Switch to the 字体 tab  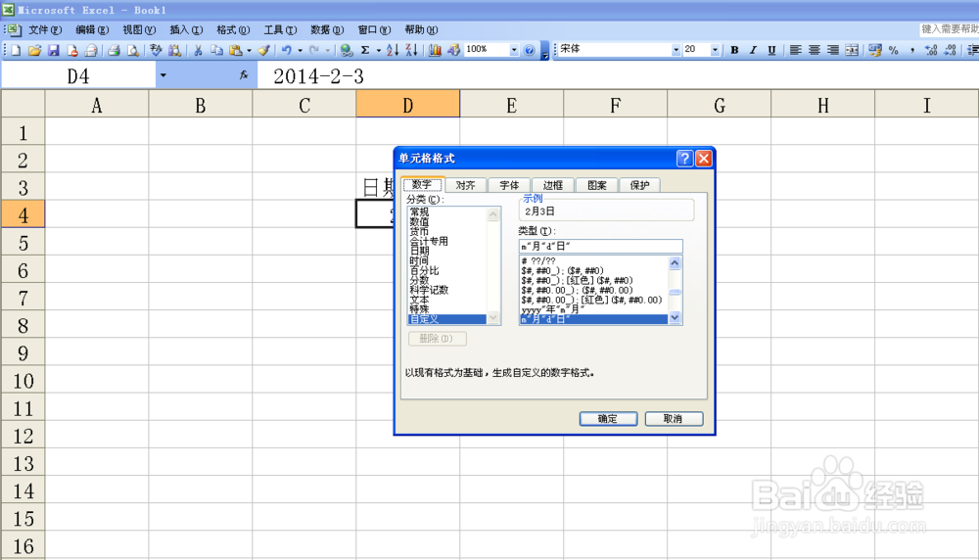tap(509, 185)
